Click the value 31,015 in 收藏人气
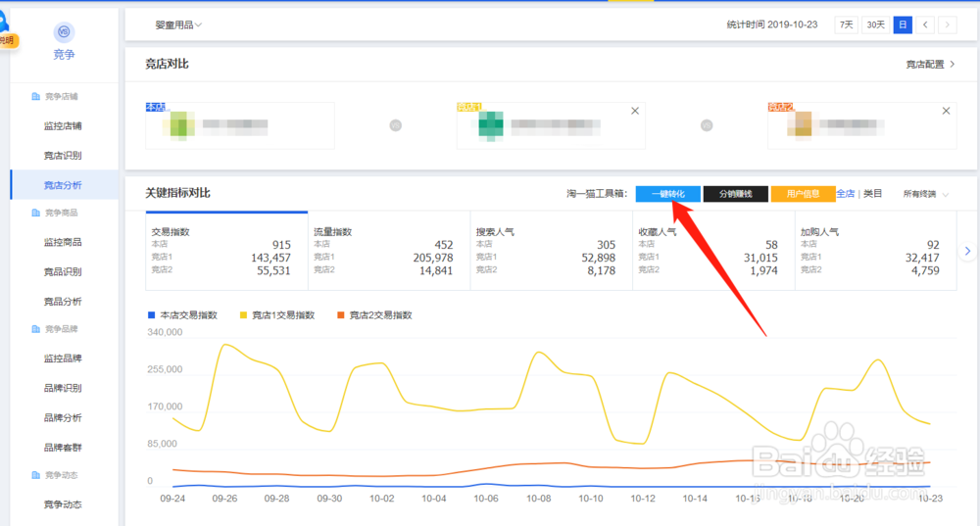Image resolution: width=980 pixels, height=526 pixels. point(760,258)
